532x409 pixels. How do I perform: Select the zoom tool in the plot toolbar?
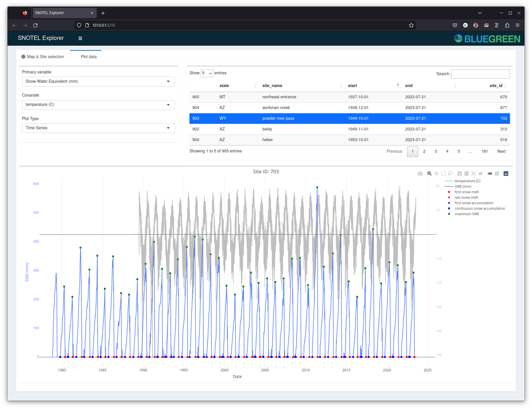[x=429, y=174]
